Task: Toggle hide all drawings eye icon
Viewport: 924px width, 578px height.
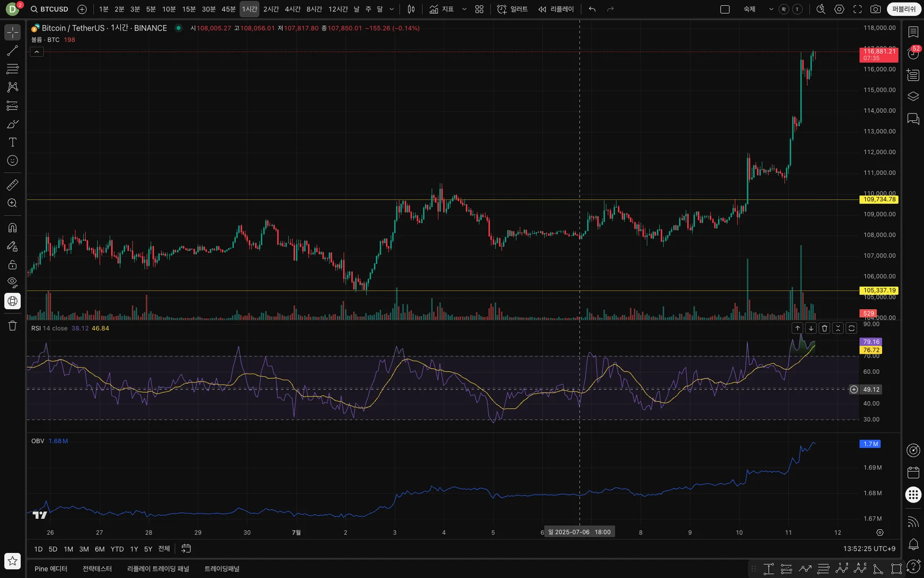Action: pyautogui.click(x=12, y=282)
